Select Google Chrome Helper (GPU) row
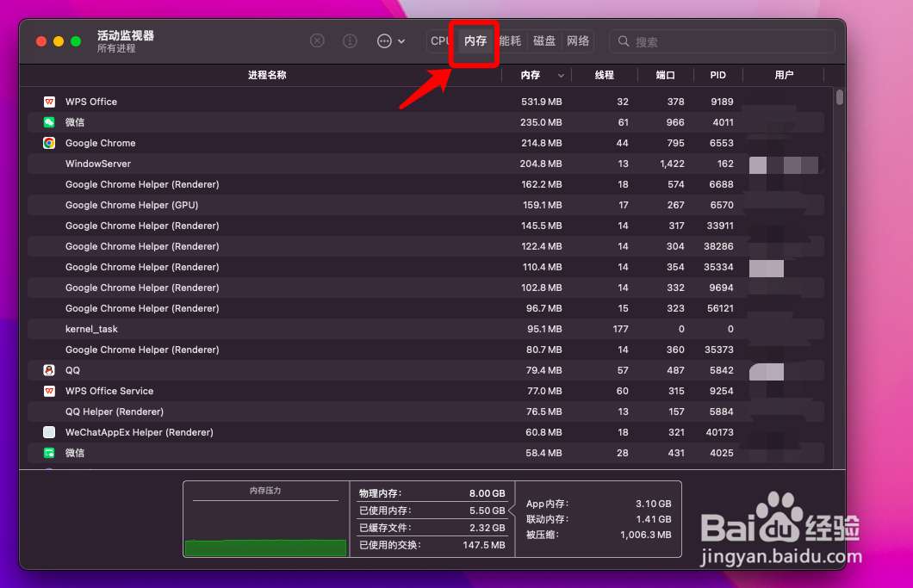Viewport: 913px width, 588px height. coord(425,205)
